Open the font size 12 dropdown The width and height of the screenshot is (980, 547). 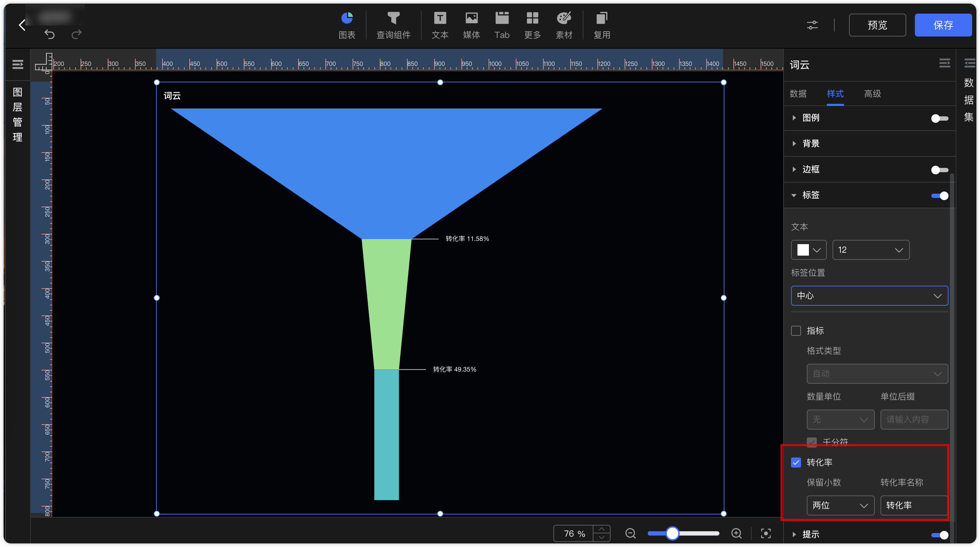click(x=870, y=250)
